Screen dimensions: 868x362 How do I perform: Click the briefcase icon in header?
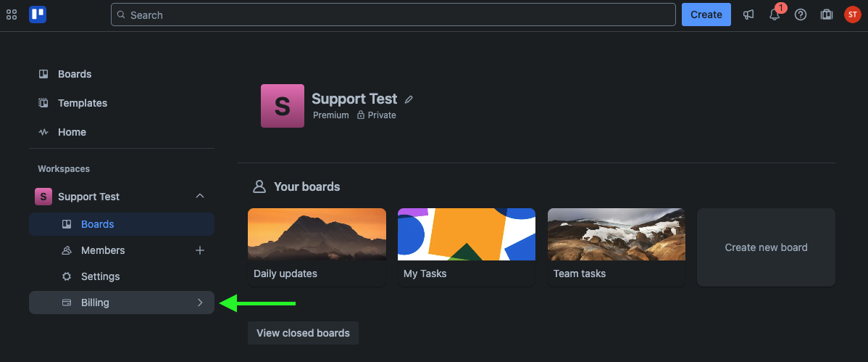point(827,15)
